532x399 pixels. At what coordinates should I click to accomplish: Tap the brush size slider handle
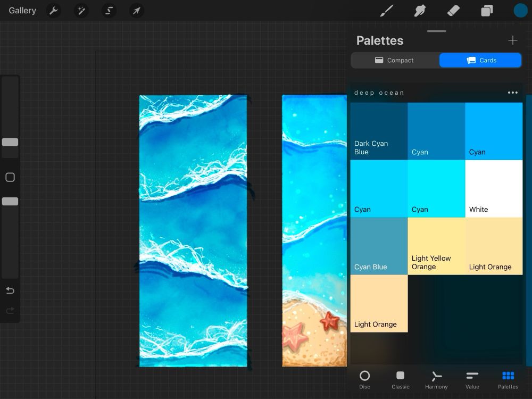(x=10, y=142)
